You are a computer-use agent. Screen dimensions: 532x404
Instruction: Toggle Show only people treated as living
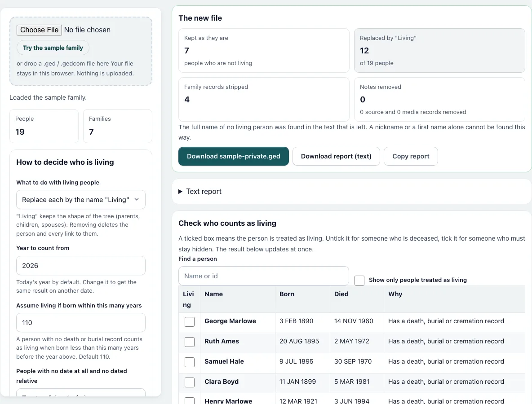click(x=359, y=280)
